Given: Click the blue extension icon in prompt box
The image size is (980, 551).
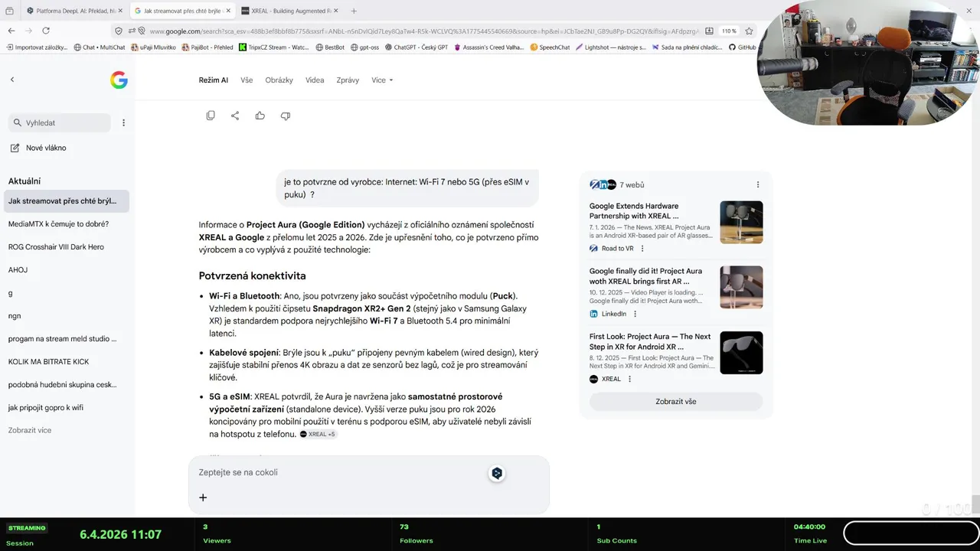Looking at the screenshot, I should pyautogui.click(x=497, y=474).
